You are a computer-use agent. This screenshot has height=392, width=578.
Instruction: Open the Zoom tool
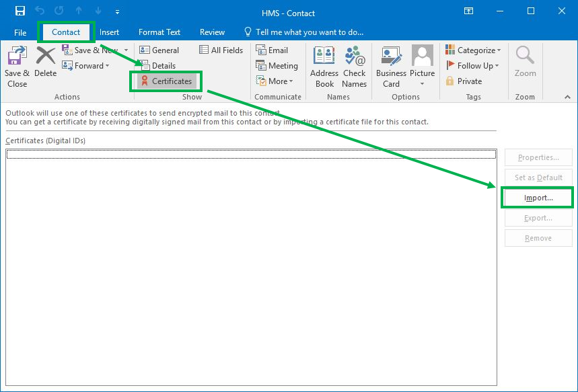click(x=525, y=65)
